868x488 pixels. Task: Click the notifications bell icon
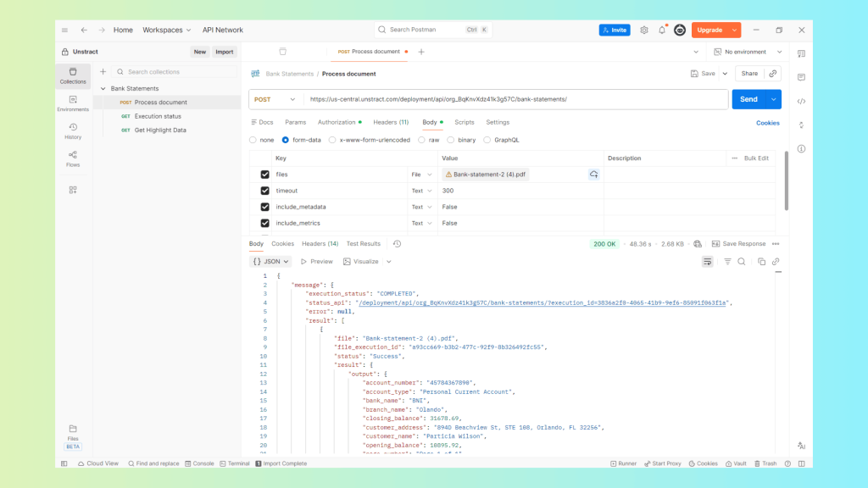662,30
